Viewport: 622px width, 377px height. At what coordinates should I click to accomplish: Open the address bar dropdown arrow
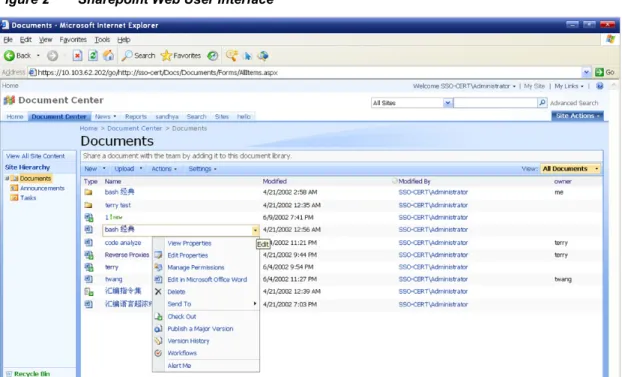pos(586,72)
